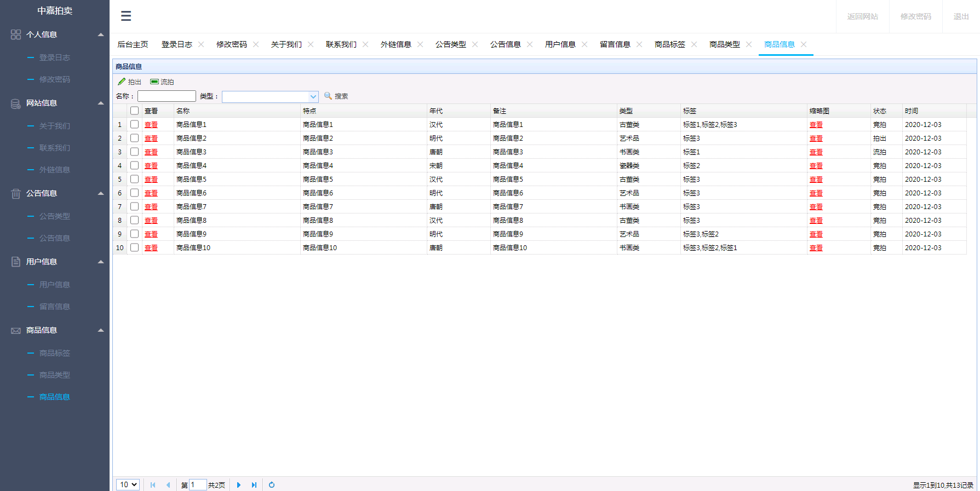Collapse the 网站信息 sidebar group arrow
This screenshot has width=980, height=491.
pyautogui.click(x=101, y=103)
